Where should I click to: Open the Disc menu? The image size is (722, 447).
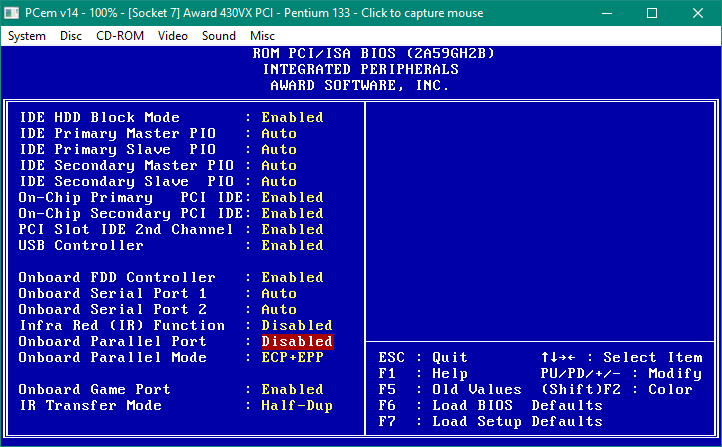70,36
